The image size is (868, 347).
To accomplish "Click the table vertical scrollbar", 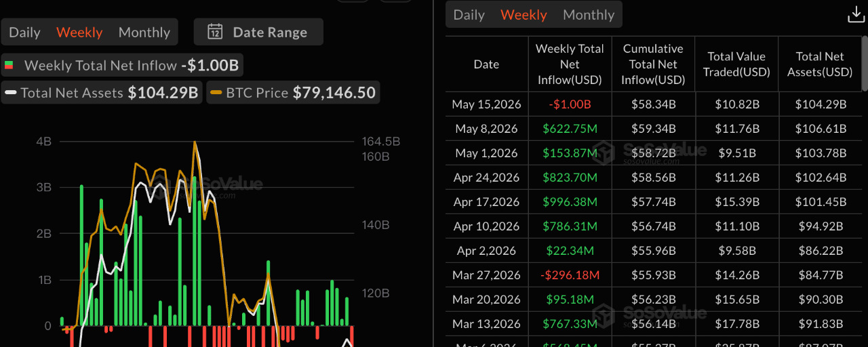I will 865,63.
